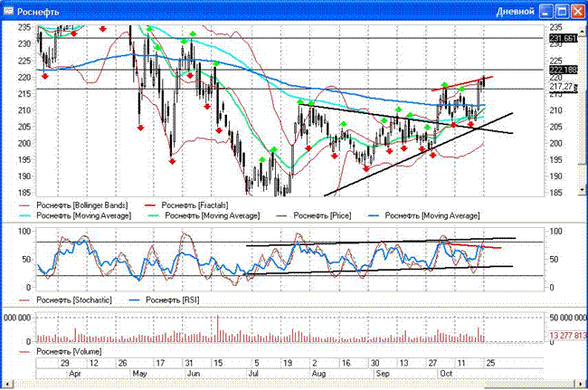Click the Роснефть window icon in title bar
This screenshot has height=390, width=588.
tap(8, 11)
